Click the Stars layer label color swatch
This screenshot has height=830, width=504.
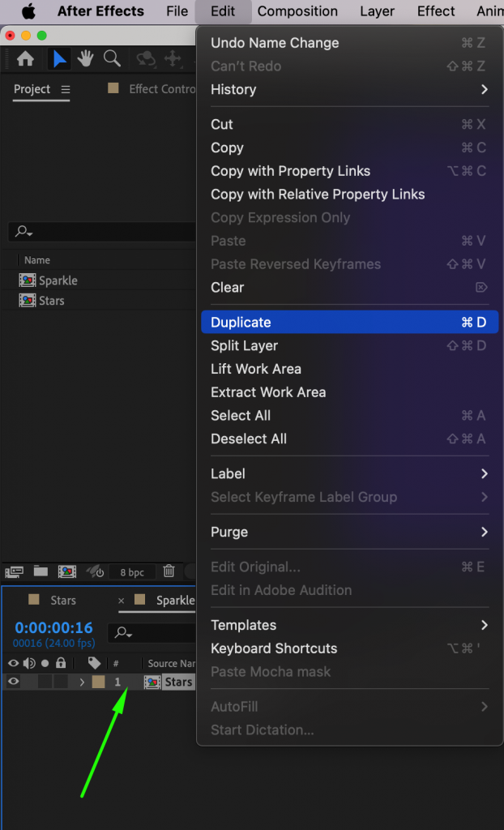coord(97,682)
